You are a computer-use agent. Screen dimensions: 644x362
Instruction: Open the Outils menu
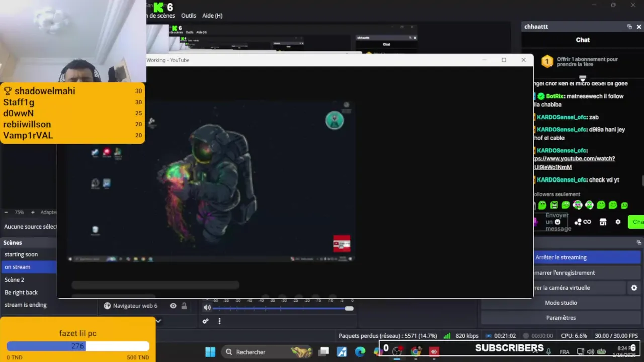point(189,16)
